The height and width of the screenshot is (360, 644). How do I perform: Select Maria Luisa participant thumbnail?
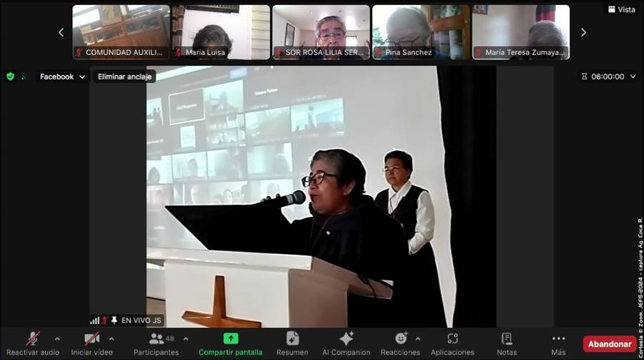pyautogui.click(x=221, y=32)
